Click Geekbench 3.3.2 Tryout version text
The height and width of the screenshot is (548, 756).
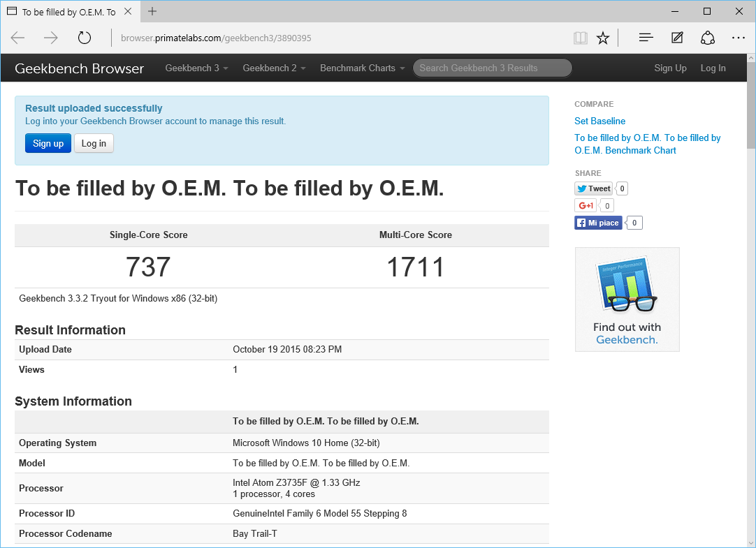click(x=118, y=299)
